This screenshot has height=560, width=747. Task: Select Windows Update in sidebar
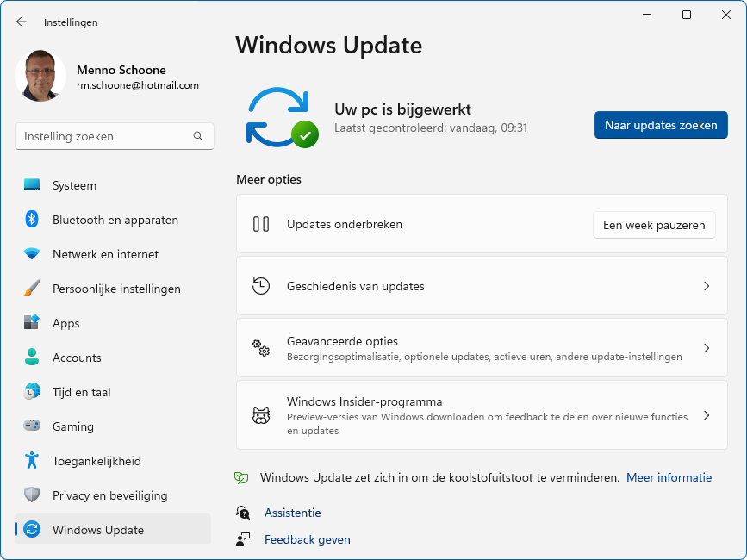[x=113, y=530]
